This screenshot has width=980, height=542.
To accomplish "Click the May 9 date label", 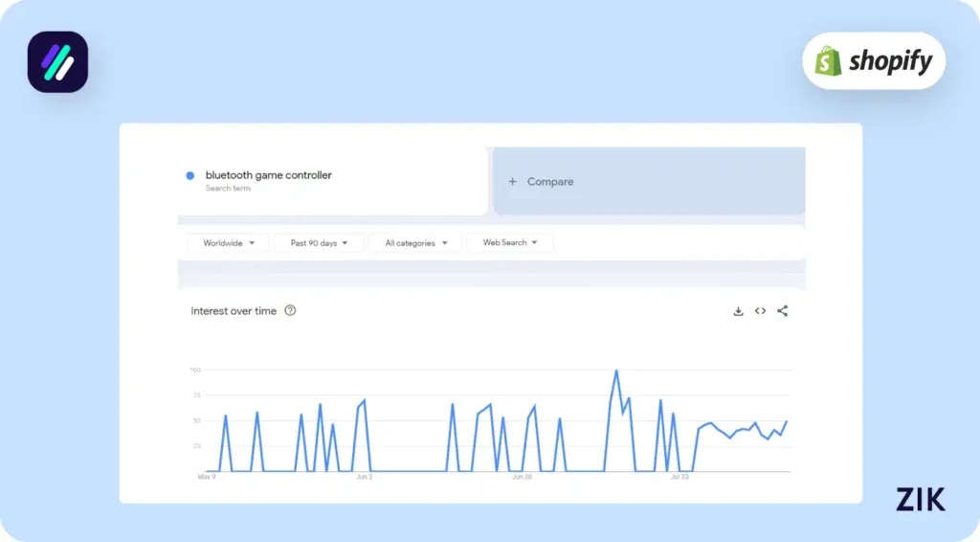I will (207, 476).
